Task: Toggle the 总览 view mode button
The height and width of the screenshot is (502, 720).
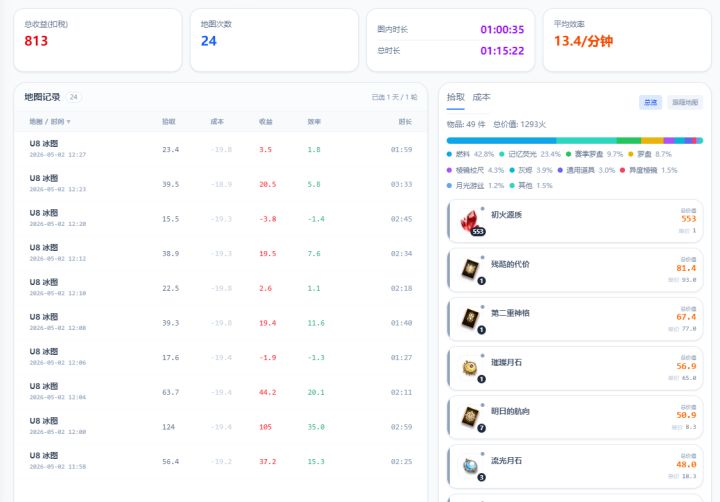Action: pos(650,102)
